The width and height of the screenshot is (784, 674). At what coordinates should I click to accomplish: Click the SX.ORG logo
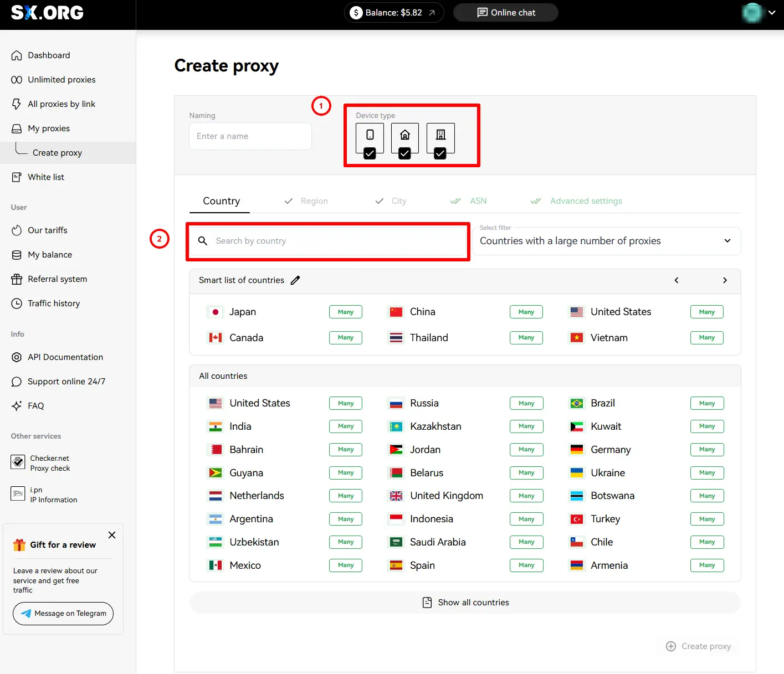48,13
